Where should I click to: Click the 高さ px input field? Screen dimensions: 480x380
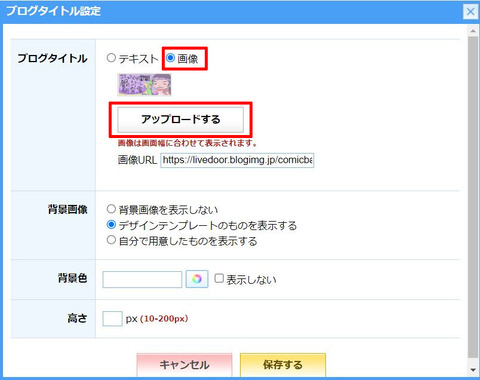pos(112,319)
